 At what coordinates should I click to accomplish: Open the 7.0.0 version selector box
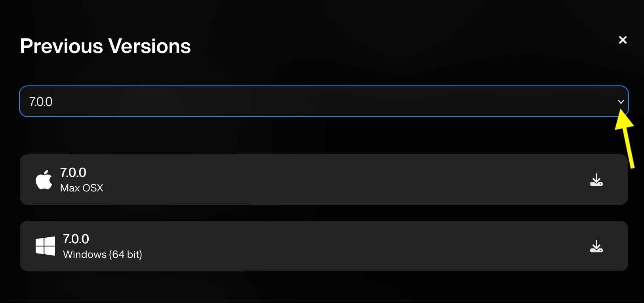[324, 101]
